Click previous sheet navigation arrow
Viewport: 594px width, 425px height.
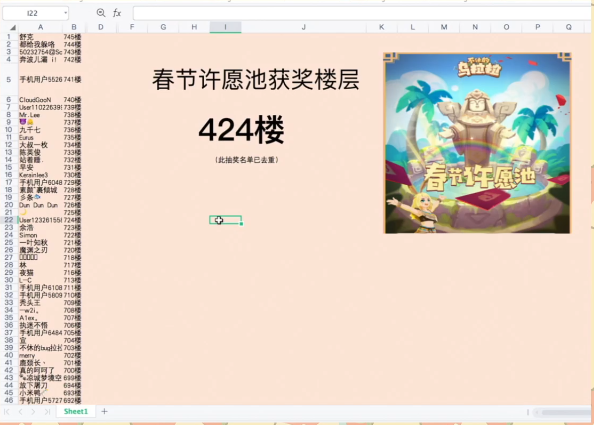[x=20, y=411]
